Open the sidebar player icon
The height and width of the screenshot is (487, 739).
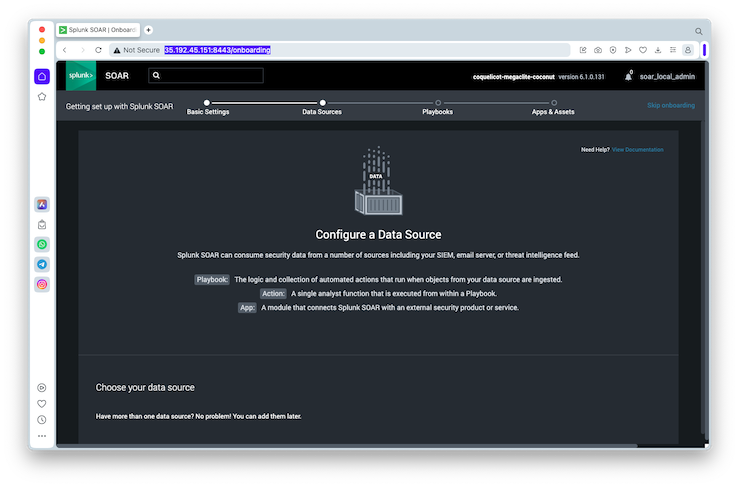42,388
